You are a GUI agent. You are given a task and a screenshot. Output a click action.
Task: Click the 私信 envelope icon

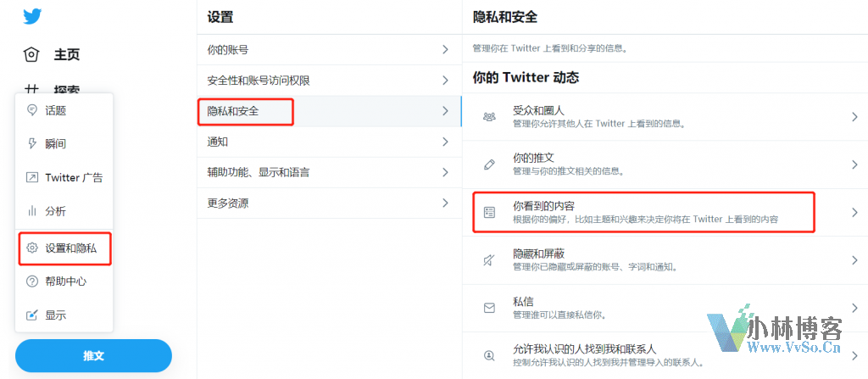tap(489, 308)
